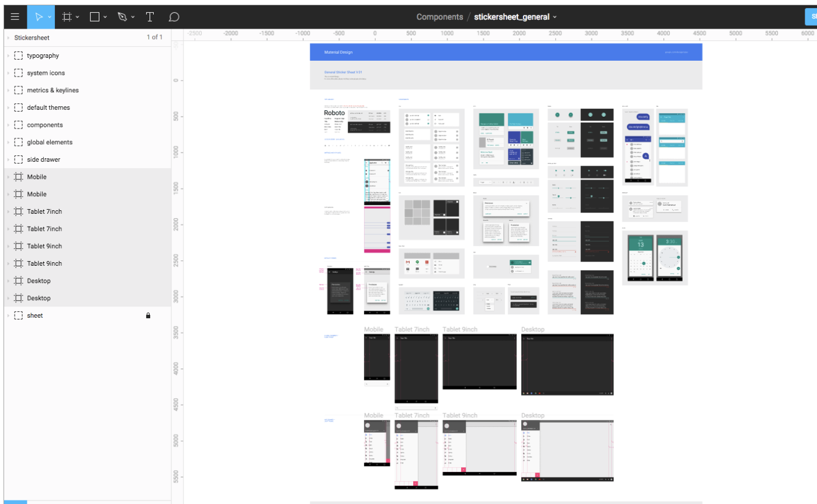Select the default themes layer name

pyautogui.click(x=48, y=107)
